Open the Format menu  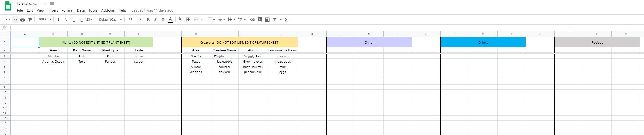[x=67, y=10]
